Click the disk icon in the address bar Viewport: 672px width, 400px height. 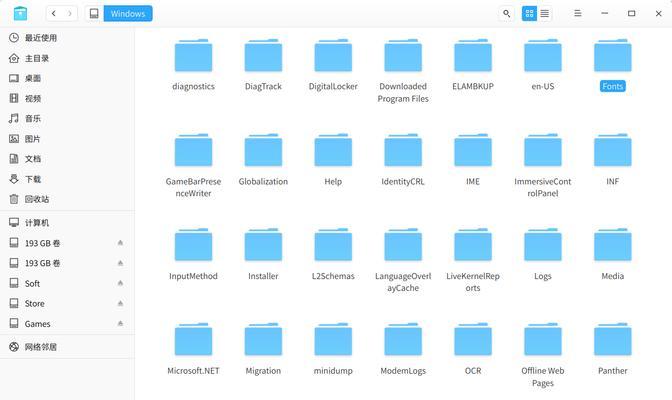94,14
